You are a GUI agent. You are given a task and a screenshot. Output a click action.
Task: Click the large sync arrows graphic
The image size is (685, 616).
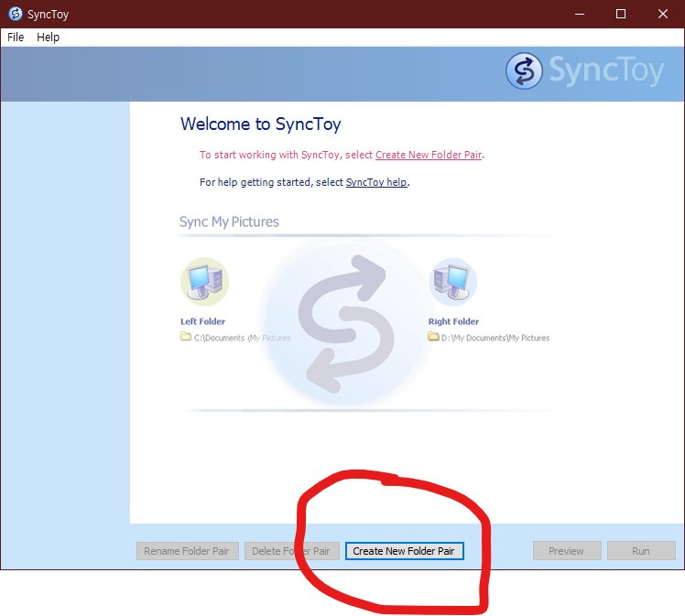click(345, 323)
